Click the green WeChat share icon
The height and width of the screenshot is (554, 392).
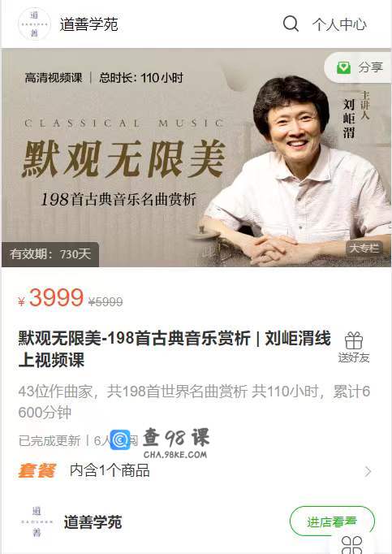click(343, 67)
